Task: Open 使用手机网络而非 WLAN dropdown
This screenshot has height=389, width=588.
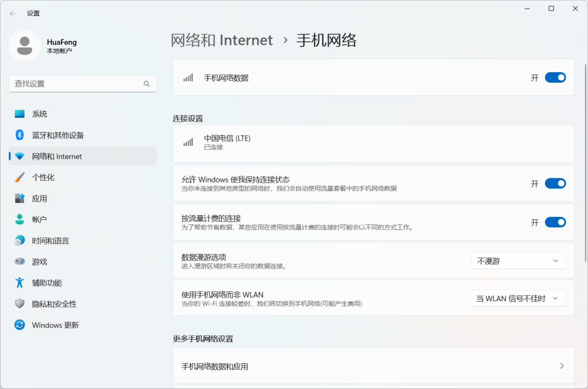Action: [517, 298]
